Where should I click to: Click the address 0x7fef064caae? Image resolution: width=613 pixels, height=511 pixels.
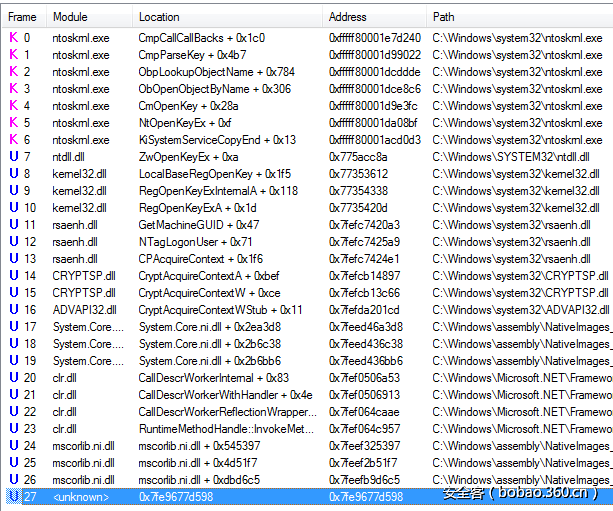point(364,412)
